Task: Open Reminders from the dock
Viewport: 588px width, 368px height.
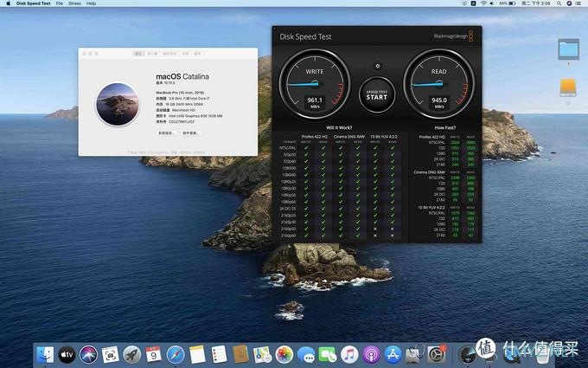Action: (x=219, y=354)
